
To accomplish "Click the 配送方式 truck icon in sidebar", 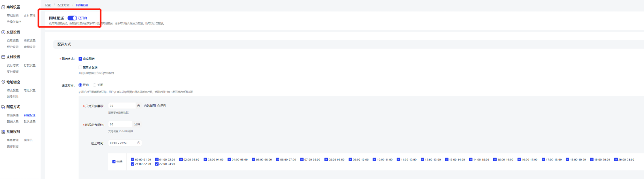I will [x=3, y=107].
